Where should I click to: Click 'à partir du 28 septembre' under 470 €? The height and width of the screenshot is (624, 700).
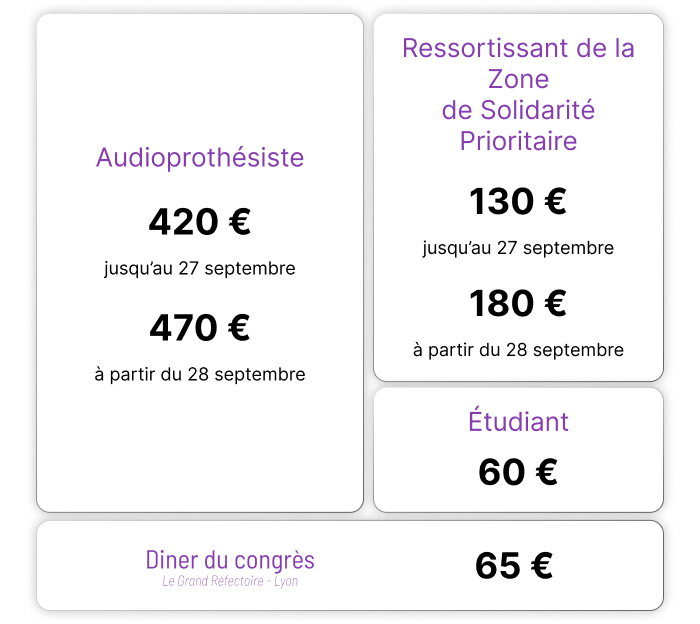point(200,374)
